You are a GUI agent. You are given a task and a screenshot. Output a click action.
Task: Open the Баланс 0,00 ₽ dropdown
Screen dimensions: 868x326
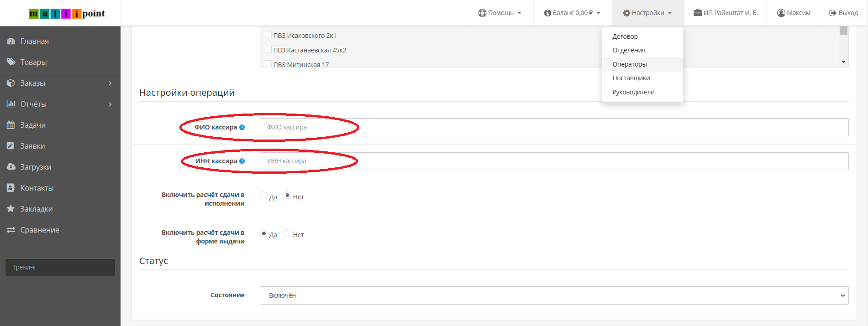point(573,13)
